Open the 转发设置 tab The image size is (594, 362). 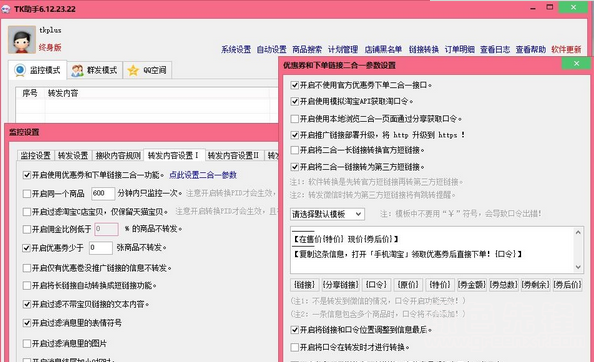point(73,155)
